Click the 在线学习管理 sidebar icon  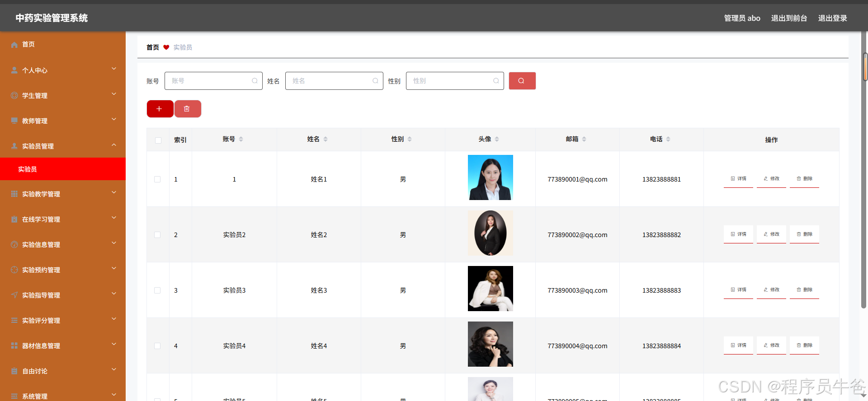[14, 219]
